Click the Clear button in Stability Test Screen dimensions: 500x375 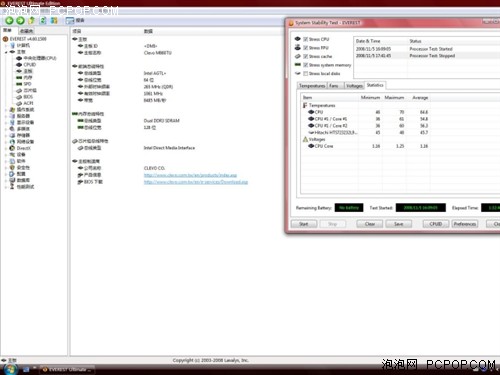370,224
